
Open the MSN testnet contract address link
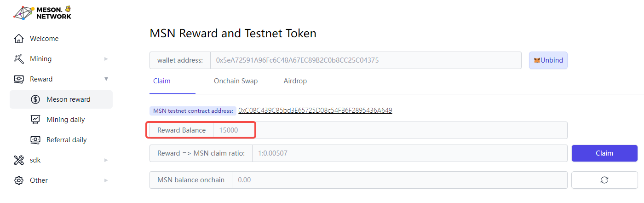pyautogui.click(x=315, y=110)
